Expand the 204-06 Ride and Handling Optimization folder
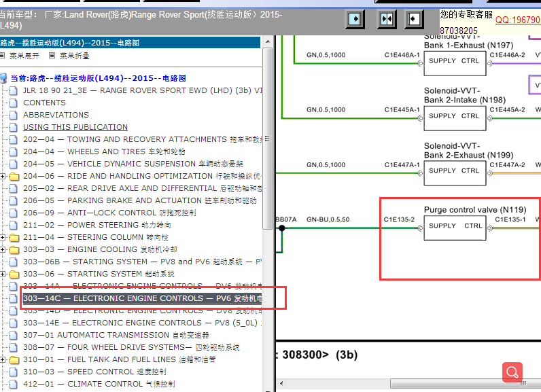The height and width of the screenshot is (392, 541). pos(3,176)
